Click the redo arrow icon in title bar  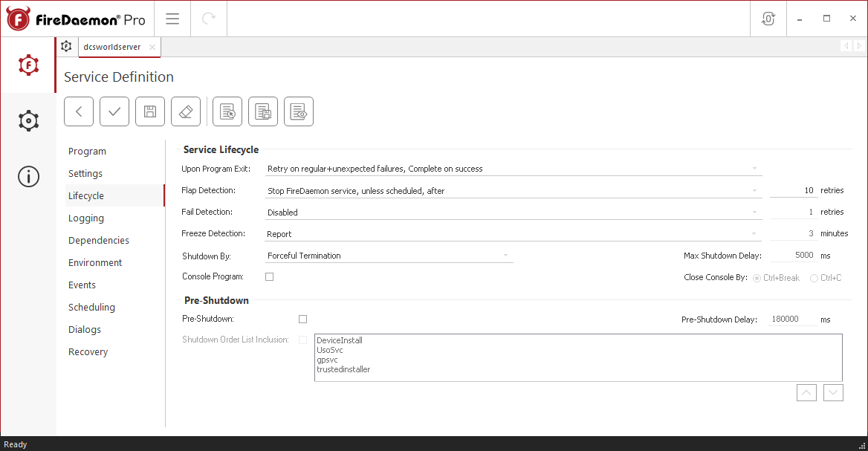[209, 19]
